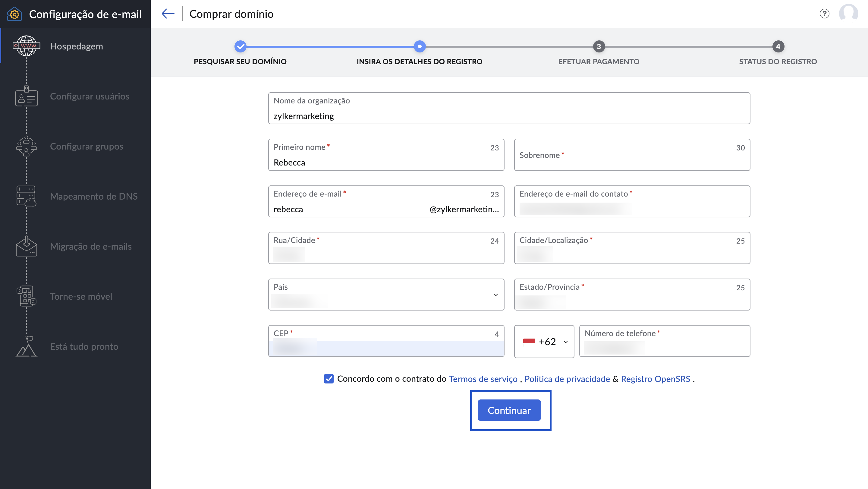Viewport: 868px width, 489px height.
Task: Click the Migração de e-mails envelope icon
Action: [26, 246]
